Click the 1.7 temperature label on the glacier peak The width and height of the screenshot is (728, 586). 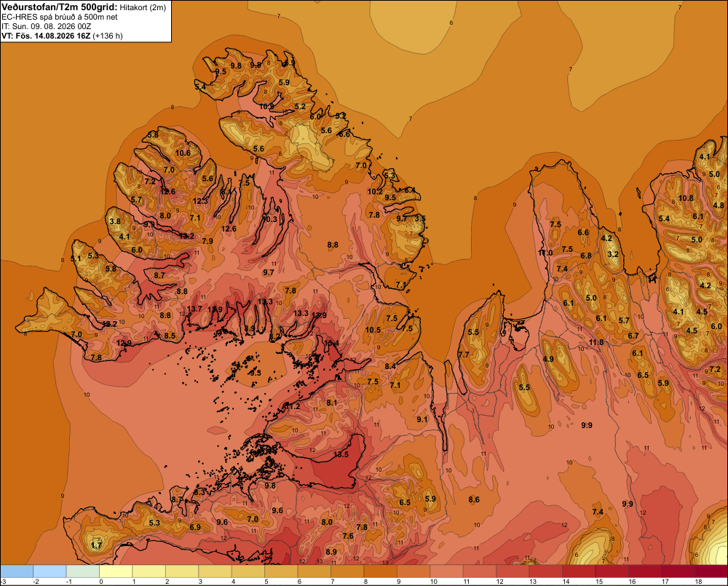pos(97,545)
